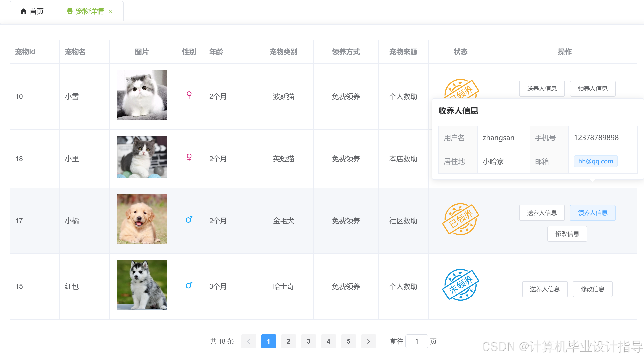Select page 1 in pagination
Viewport: 644px width, 357px height.
pyautogui.click(x=268, y=342)
